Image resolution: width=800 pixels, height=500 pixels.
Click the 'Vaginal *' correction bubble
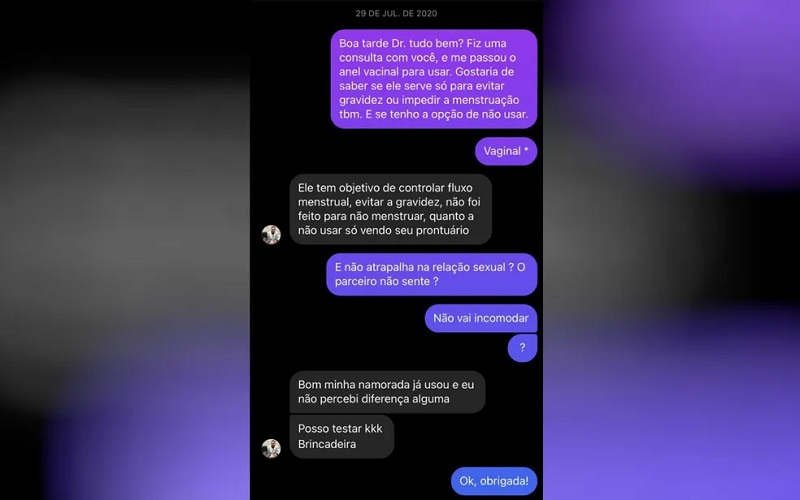pyautogui.click(x=506, y=151)
